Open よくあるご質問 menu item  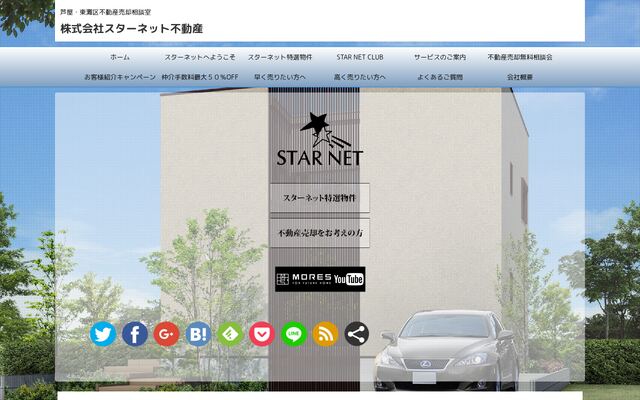(440, 77)
